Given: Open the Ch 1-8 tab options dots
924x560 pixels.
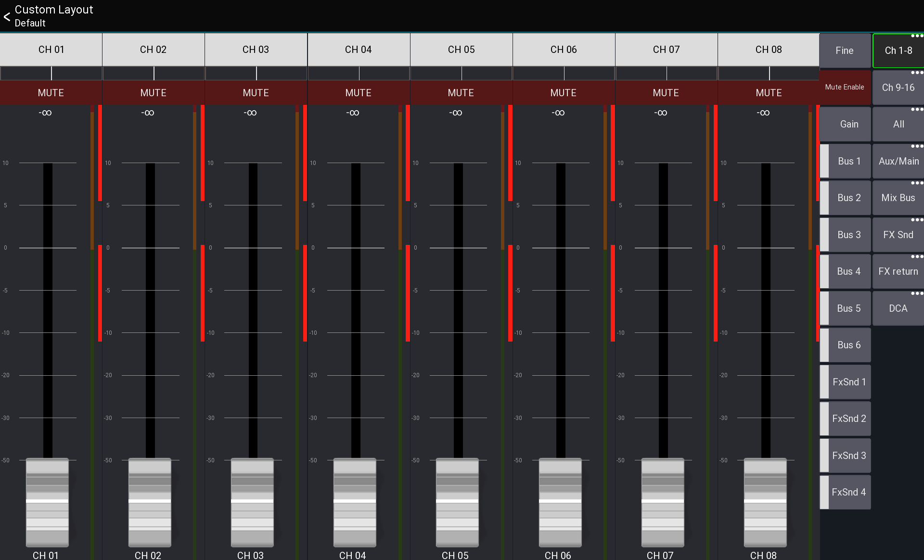Looking at the screenshot, I should click(917, 36).
